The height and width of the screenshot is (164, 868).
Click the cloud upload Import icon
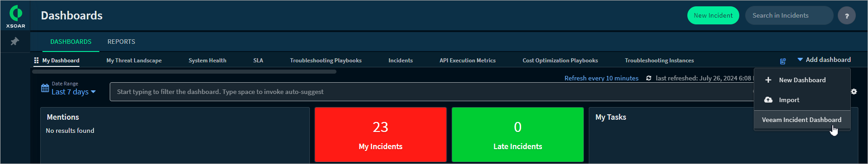tap(768, 100)
